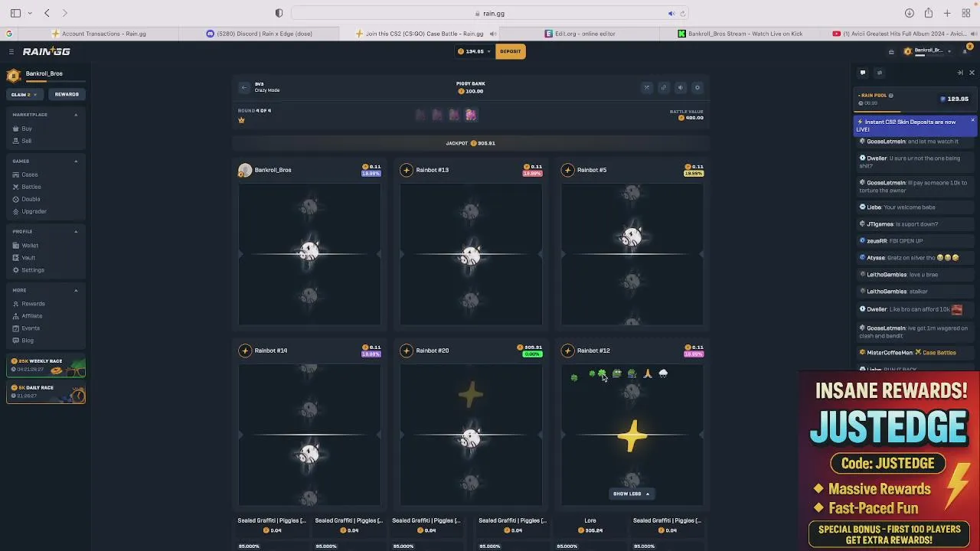The image size is (980, 551).
Task: Open Upgrader in the games menu
Action: tap(29, 211)
